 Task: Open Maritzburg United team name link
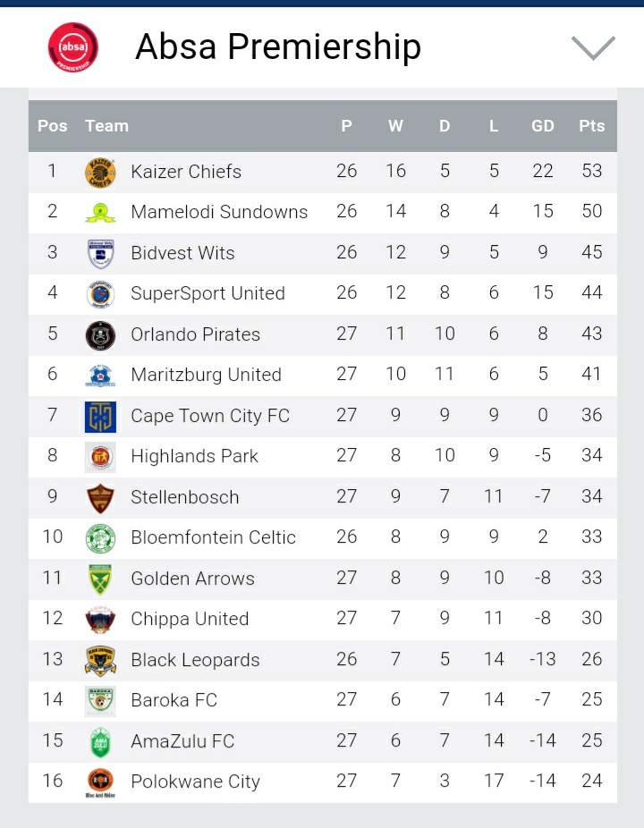[206, 375]
